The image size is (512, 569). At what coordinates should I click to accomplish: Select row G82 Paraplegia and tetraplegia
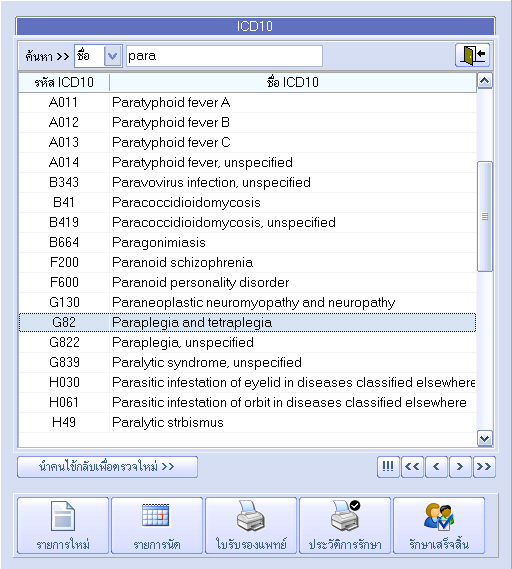(247, 322)
